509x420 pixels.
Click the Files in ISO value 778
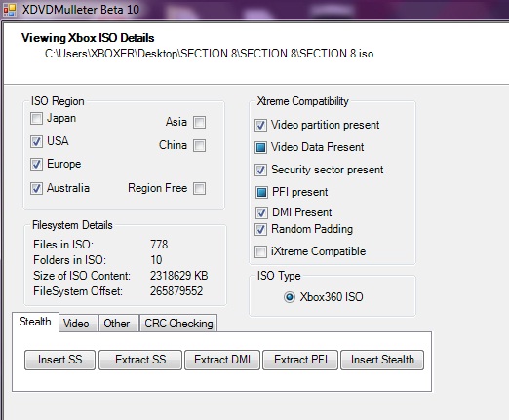tap(159, 245)
